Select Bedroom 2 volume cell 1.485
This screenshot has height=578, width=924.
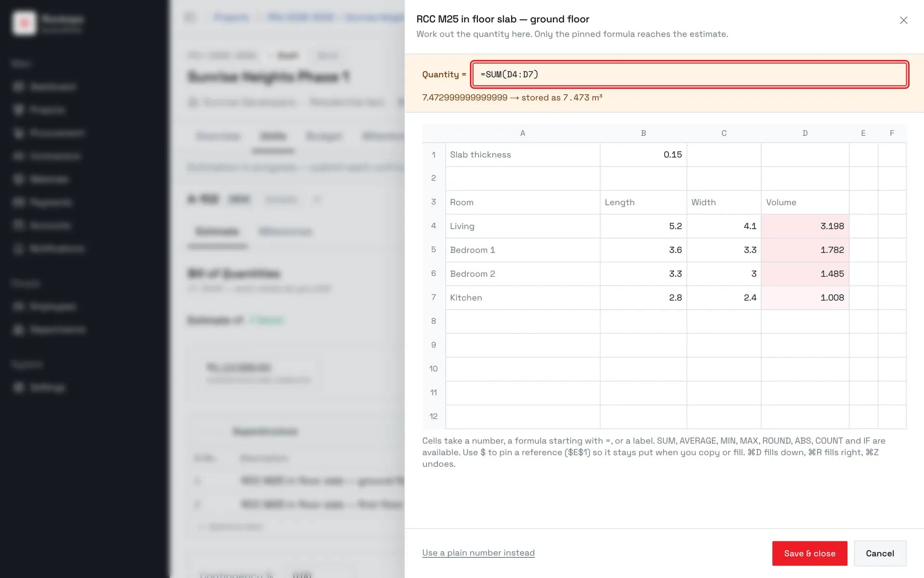pos(805,274)
